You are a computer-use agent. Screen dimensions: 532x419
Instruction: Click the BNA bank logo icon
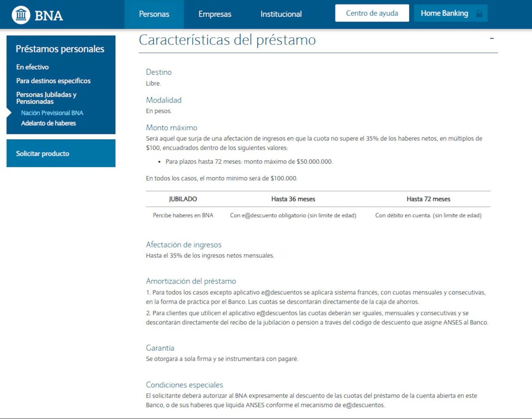[x=21, y=15]
